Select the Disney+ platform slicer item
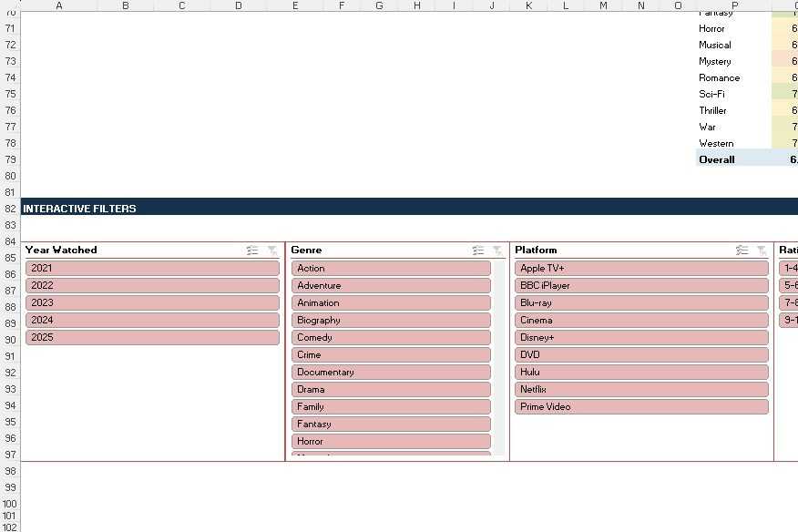Image resolution: width=798 pixels, height=532 pixels. (641, 338)
